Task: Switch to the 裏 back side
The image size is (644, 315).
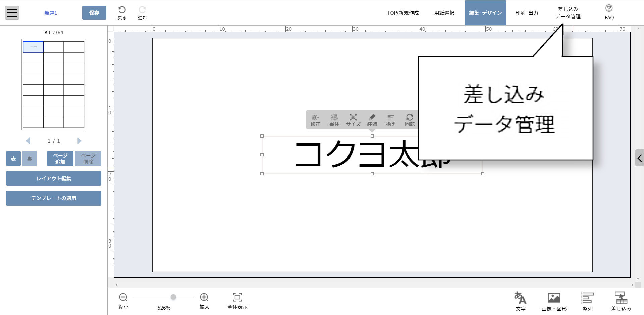Action: pyautogui.click(x=29, y=158)
